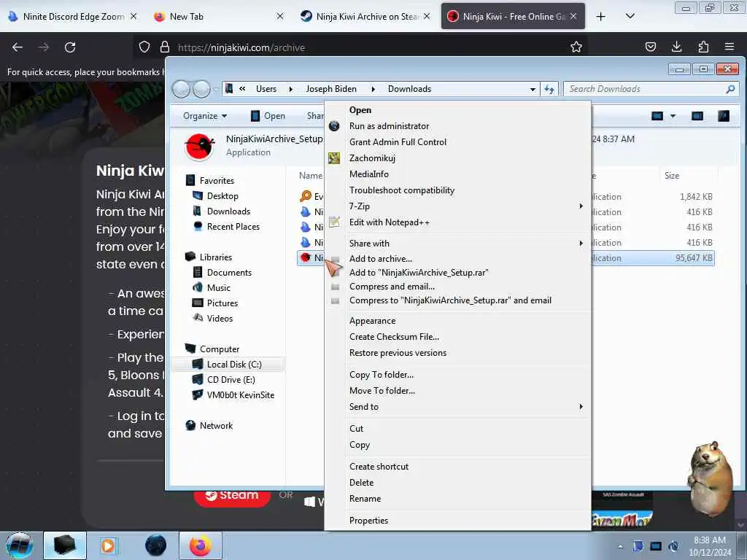Show hidden system tray icons

pos(620,547)
